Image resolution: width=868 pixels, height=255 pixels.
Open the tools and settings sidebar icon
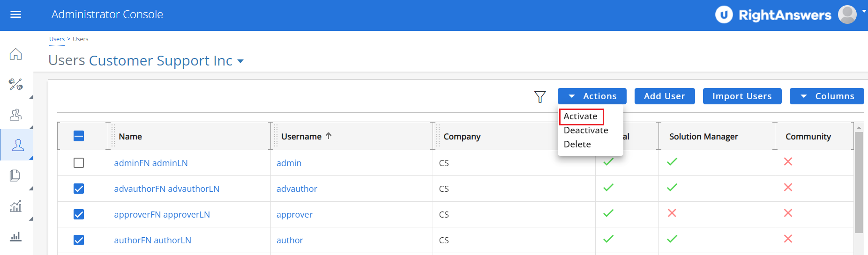[16, 85]
